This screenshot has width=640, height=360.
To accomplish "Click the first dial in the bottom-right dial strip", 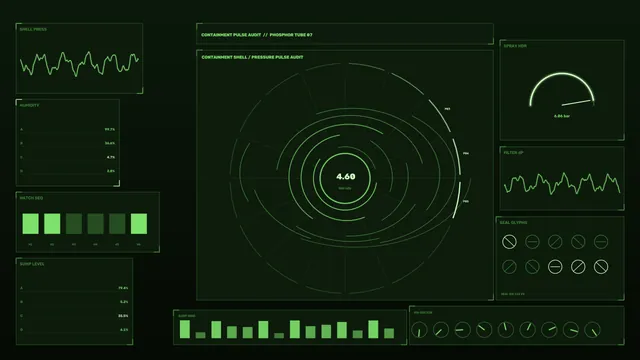I will pyautogui.click(x=419, y=330).
